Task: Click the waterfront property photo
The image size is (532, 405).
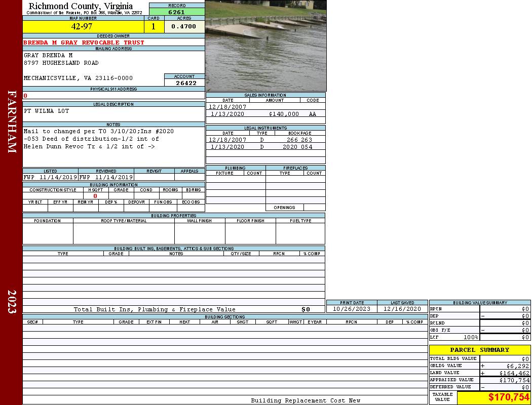Action: click(x=265, y=46)
